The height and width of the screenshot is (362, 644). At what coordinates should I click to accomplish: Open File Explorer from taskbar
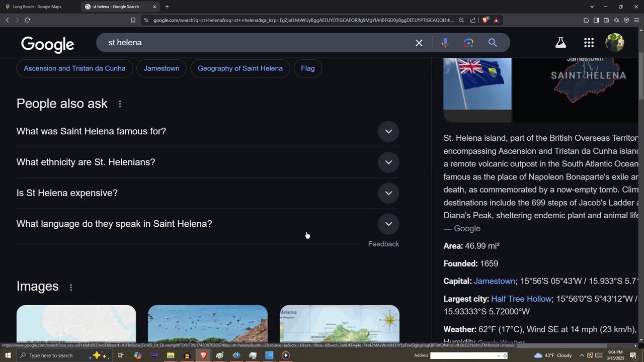(x=171, y=355)
